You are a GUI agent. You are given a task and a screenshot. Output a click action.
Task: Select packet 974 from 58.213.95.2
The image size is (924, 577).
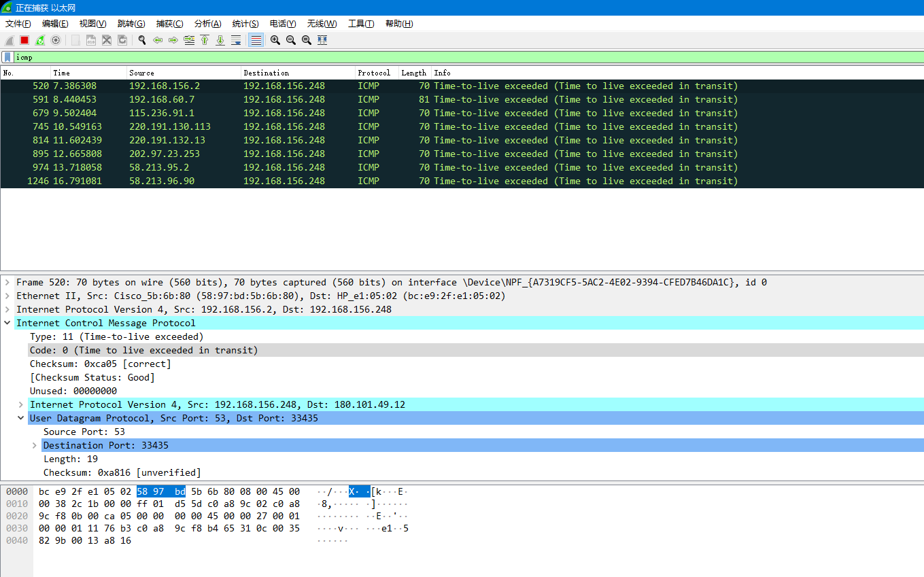click(462, 167)
